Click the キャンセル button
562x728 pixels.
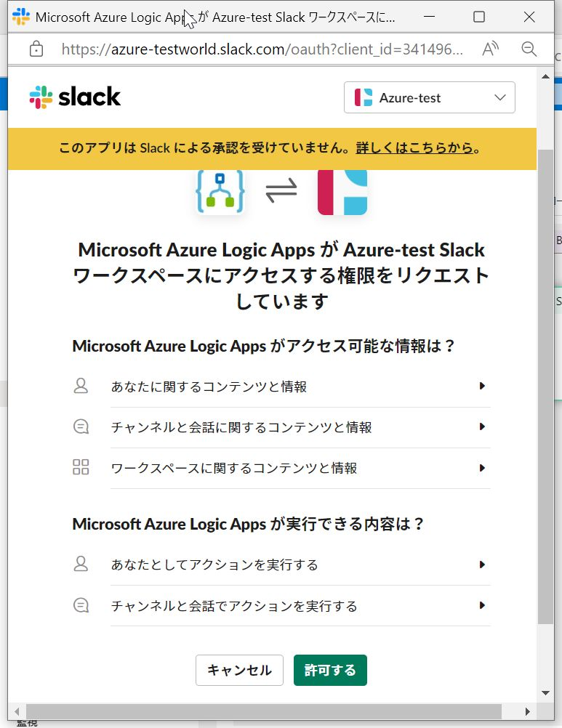[x=239, y=670]
